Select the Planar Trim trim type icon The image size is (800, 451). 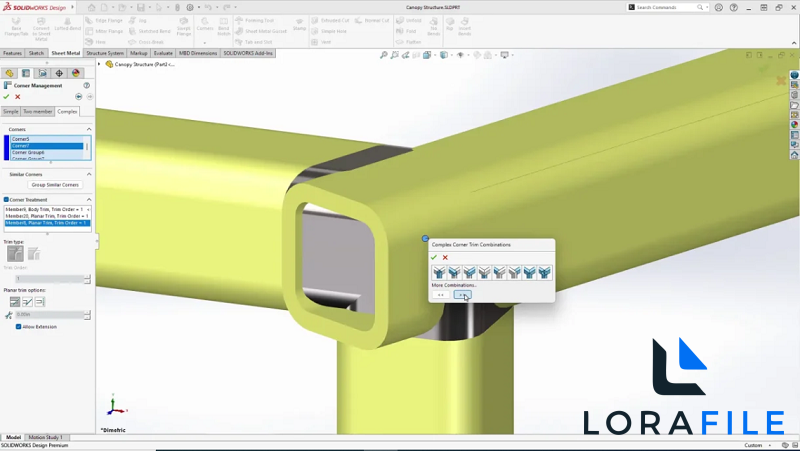tap(15, 253)
